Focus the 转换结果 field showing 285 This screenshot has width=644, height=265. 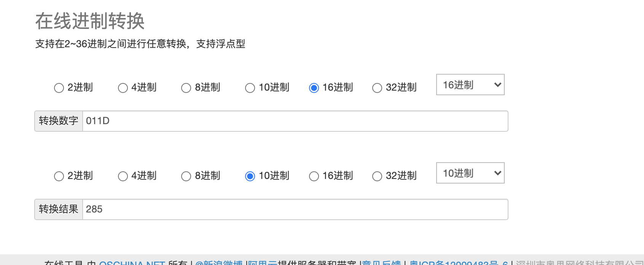click(x=295, y=209)
